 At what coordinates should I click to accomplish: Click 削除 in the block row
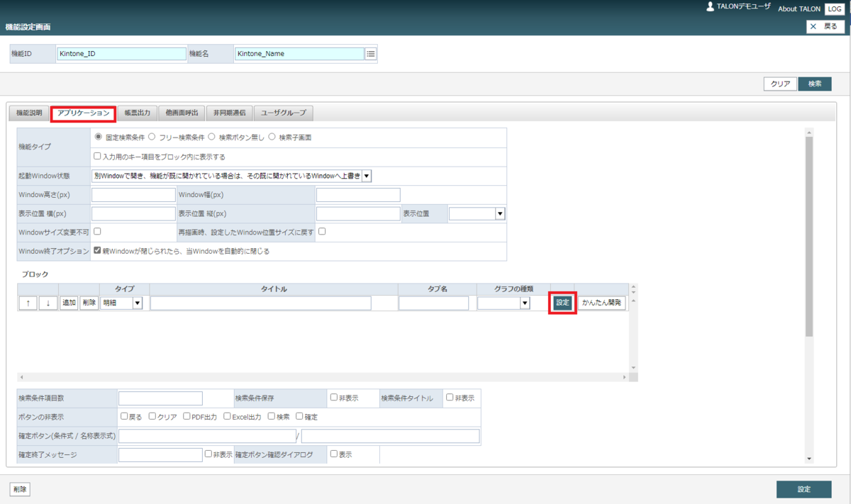pyautogui.click(x=89, y=303)
